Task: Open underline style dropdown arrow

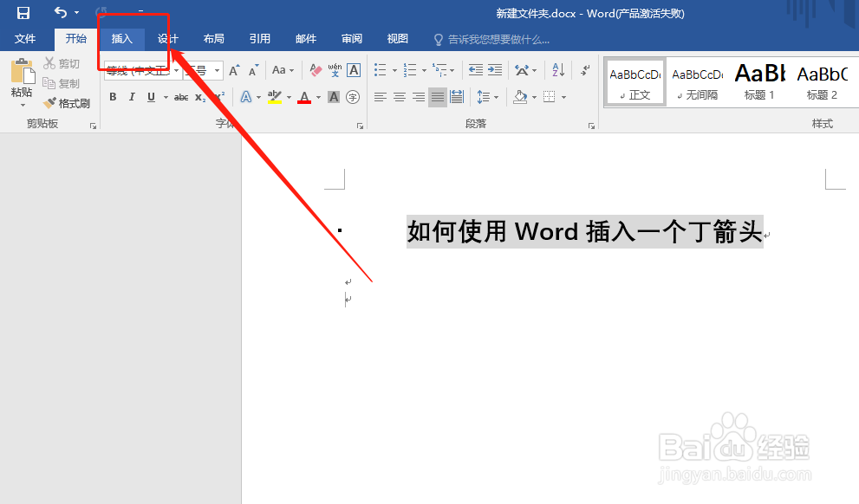Action: (166, 97)
